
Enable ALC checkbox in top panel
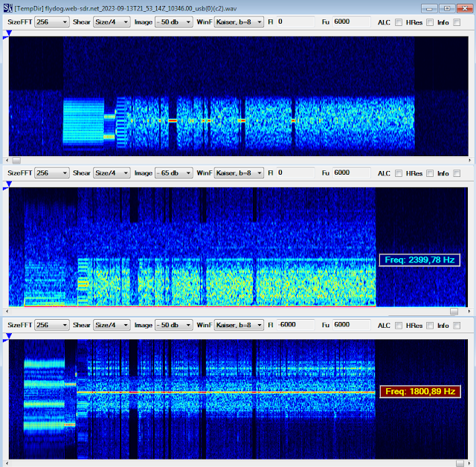click(399, 22)
